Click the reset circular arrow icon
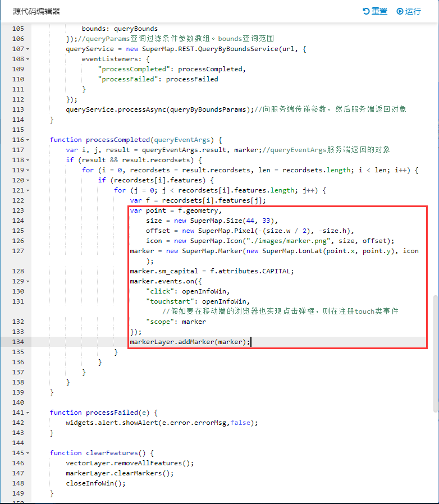The height and width of the screenshot is (504, 439). pos(366,11)
